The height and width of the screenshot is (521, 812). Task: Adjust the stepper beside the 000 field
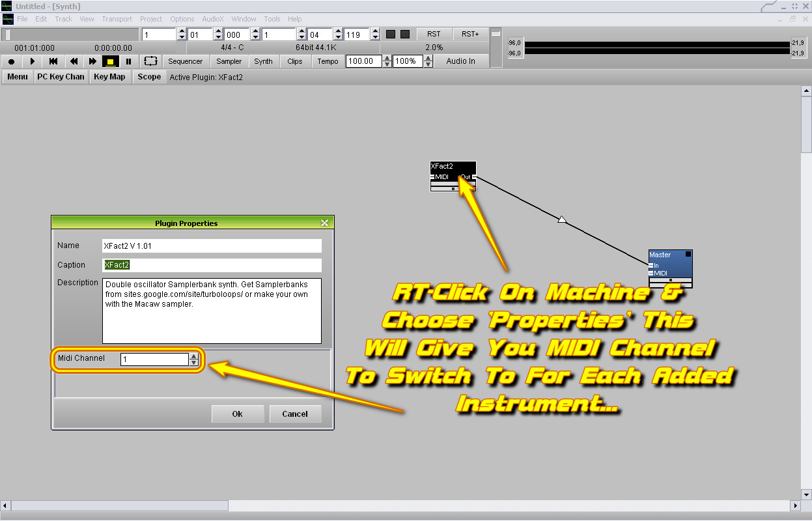tap(255, 35)
